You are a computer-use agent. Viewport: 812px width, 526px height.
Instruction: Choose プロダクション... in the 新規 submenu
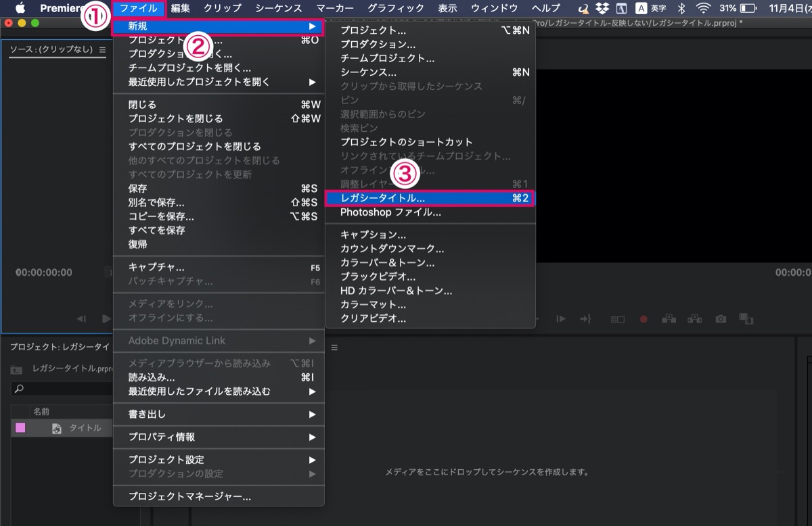430,44
